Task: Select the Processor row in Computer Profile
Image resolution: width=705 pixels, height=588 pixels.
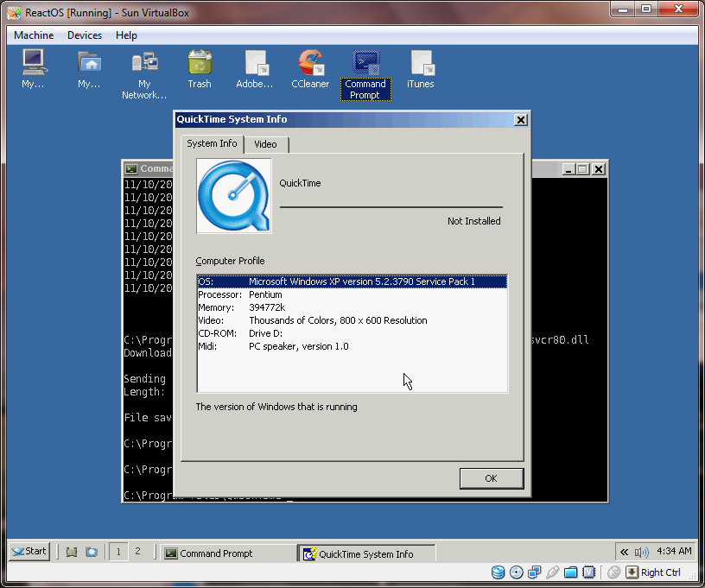Action: click(x=352, y=294)
